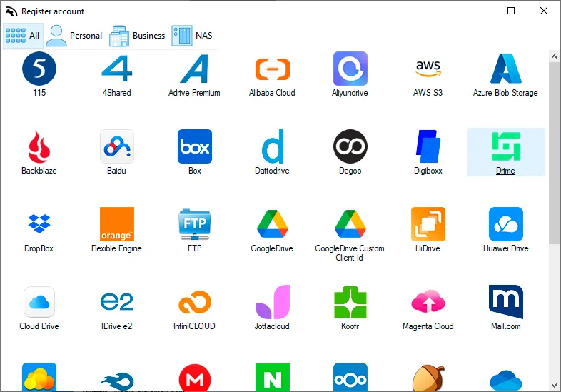Select the GoogleDrive icon

(272, 224)
